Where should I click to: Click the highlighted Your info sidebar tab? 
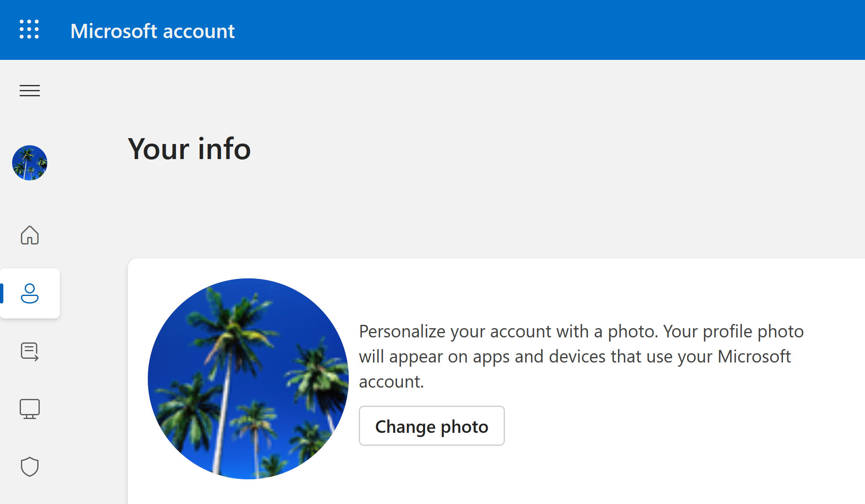[x=30, y=293]
